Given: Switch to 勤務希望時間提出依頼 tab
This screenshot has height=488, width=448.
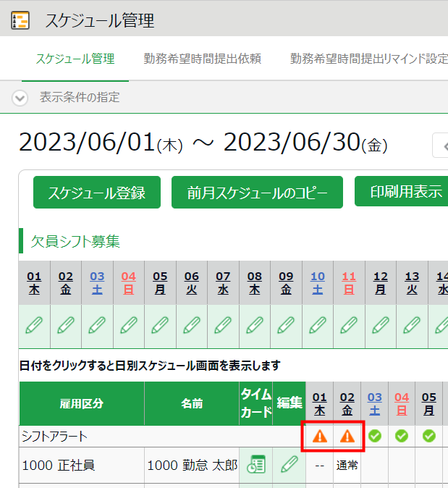Looking at the screenshot, I should click(x=202, y=59).
